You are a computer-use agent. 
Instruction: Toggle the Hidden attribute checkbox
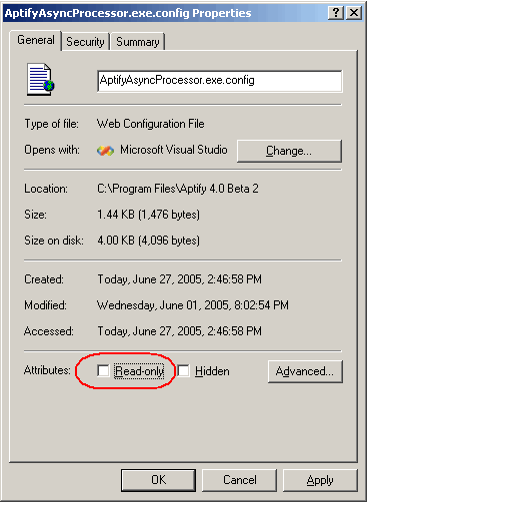(184, 370)
